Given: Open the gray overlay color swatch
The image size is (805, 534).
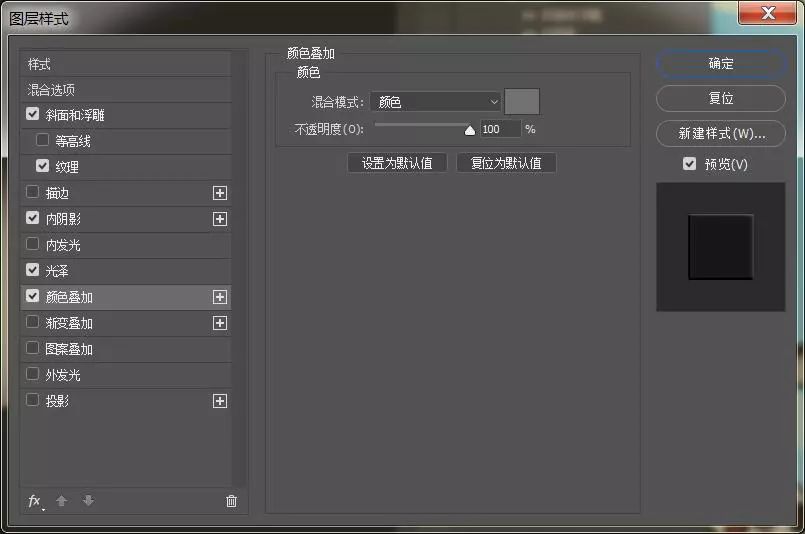Looking at the screenshot, I should 522,101.
